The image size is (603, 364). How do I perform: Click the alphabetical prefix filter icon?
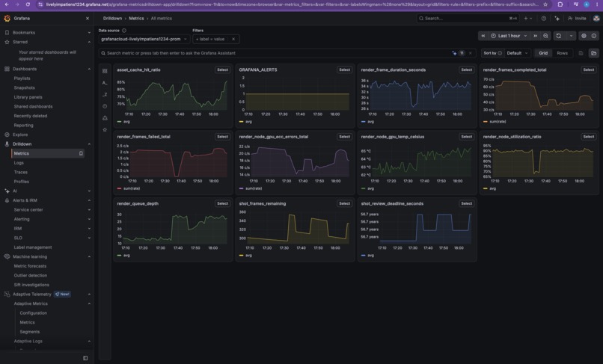pyautogui.click(x=105, y=83)
